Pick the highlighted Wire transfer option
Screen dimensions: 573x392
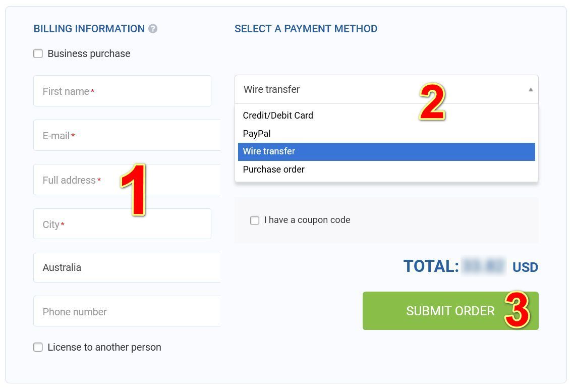386,151
